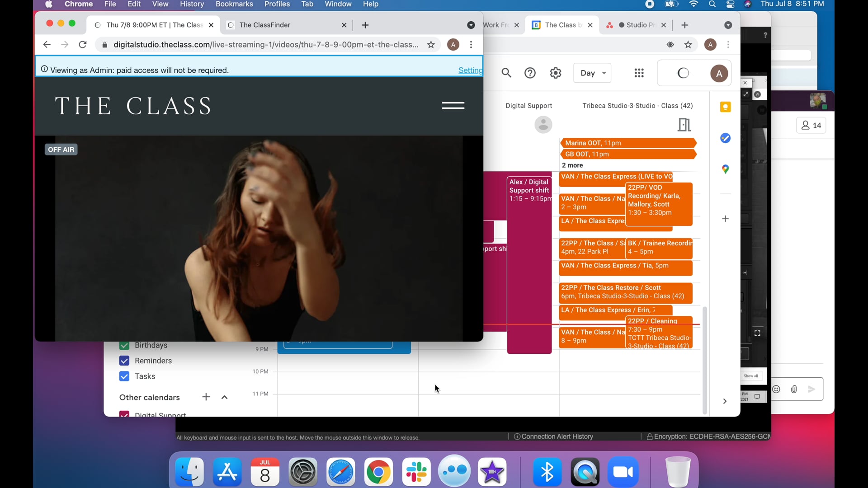This screenshot has height=488, width=868.
Task: Open Google Maps side panel icon
Action: tap(725, 169)
